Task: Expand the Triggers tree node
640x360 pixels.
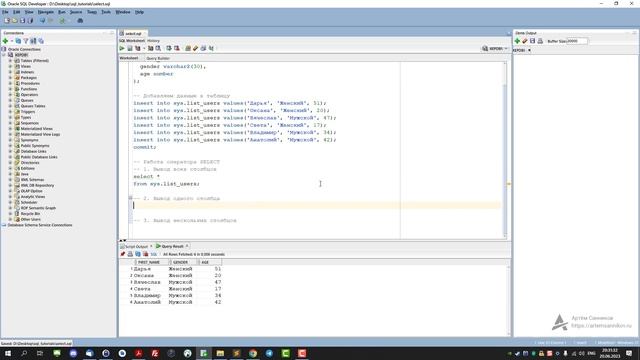Action: pyautogui.click(x=11, y=111)
